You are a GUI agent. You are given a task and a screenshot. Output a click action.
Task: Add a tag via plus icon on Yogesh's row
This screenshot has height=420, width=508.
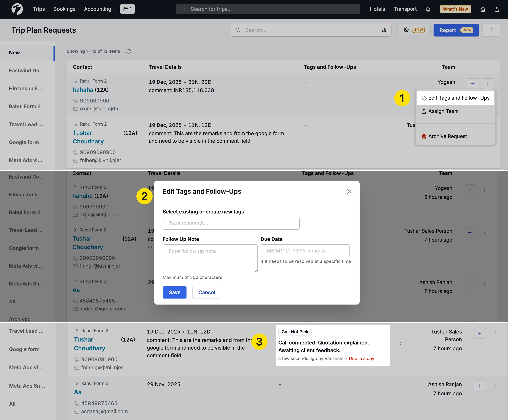[473, 83]
